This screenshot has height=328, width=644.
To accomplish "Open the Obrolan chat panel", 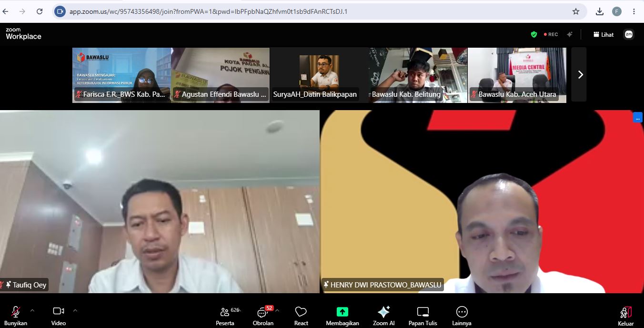I will pos(263,316).
